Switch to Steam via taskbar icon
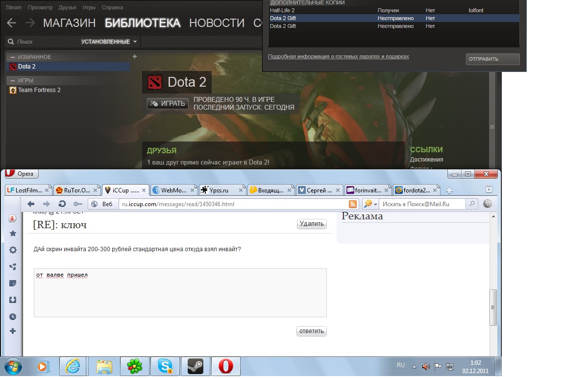The image size is (588, 378). 196,366
